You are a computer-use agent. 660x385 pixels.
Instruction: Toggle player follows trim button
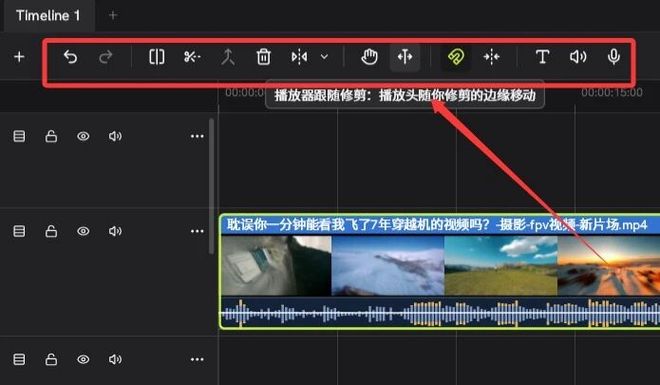[x=405, y=56]
